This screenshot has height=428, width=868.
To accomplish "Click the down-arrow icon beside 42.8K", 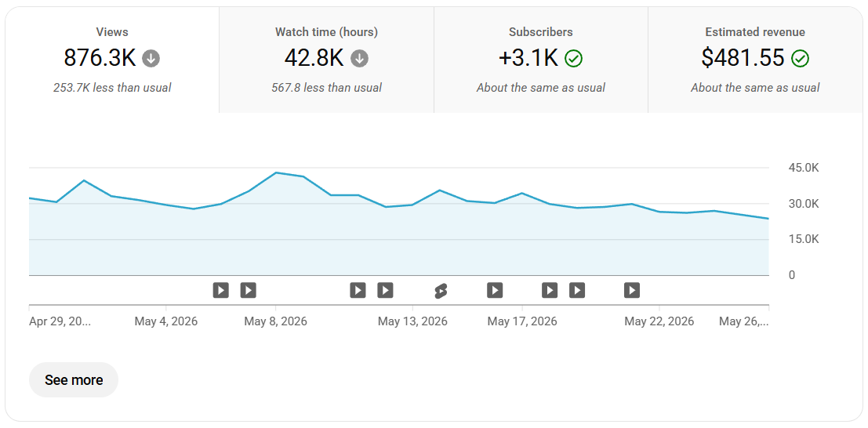I will click(359, 58).
